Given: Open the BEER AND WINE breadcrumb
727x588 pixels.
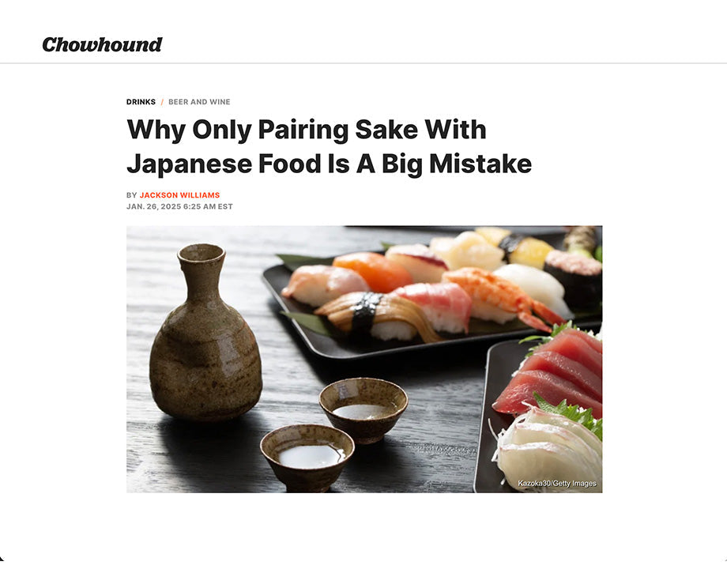Looking at the screenshot, I should tap(199, 102).
